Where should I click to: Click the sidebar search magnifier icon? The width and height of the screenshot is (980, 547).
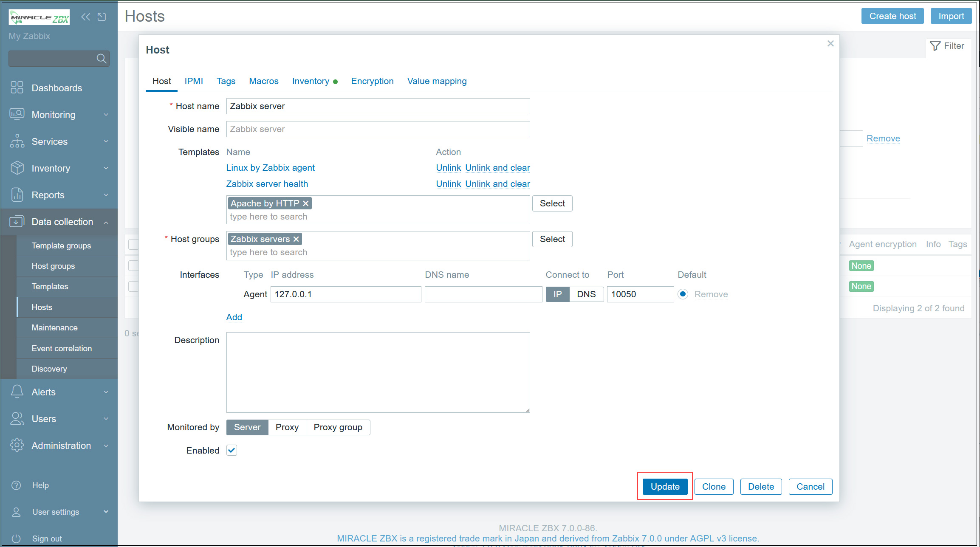click(x=101, y=59)
